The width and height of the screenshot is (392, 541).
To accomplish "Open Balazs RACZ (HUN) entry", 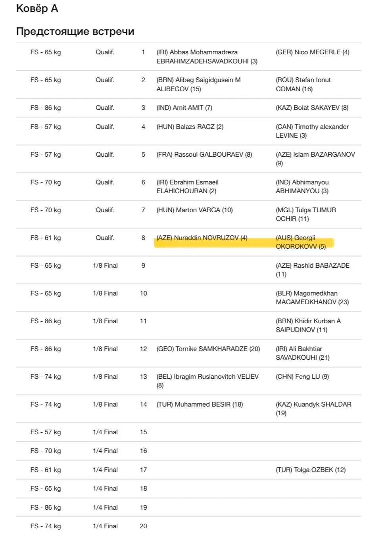I will [x=190, y=127].
